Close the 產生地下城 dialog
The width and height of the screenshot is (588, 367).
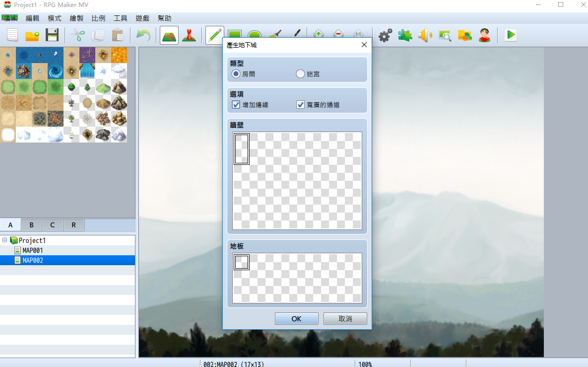364,45
